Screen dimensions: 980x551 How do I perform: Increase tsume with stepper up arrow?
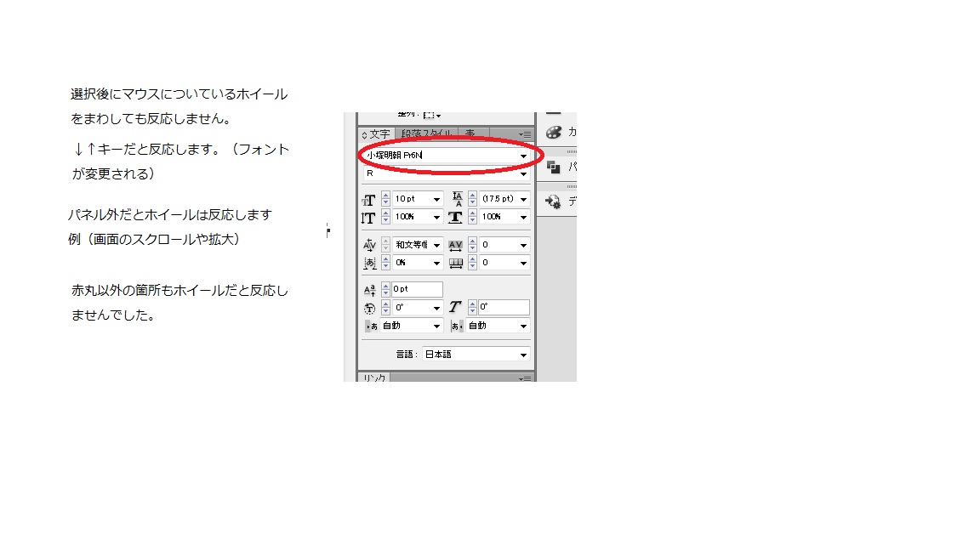tap(385, 259)
